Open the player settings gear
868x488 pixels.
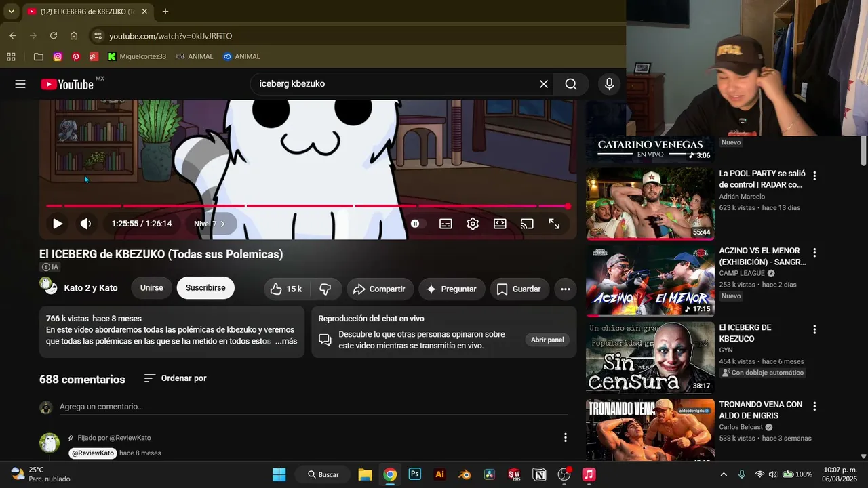coord(473,224)
